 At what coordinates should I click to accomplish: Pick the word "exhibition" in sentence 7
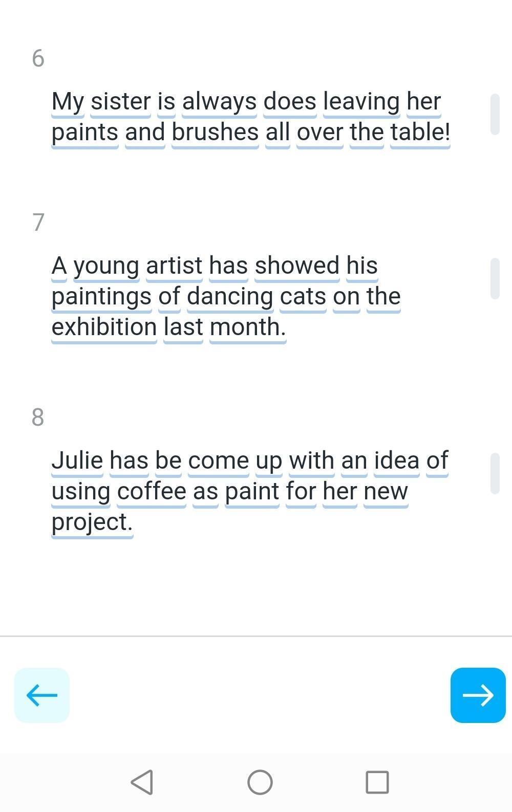pos(104,327)
